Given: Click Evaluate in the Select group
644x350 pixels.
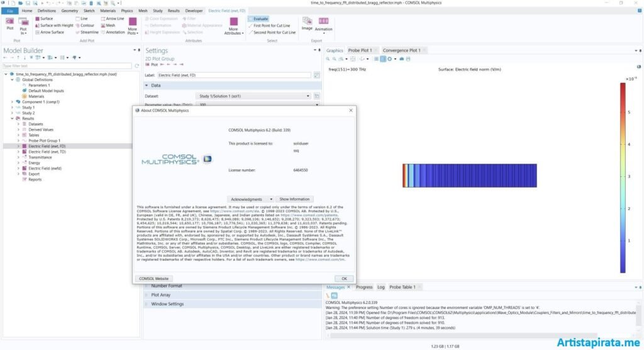Looking at the screenshot, I should tap(258, 18).
